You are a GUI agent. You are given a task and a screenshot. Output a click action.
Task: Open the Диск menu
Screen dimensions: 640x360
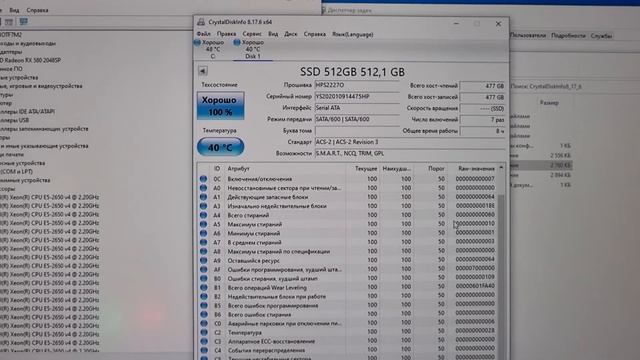(291, 34)
